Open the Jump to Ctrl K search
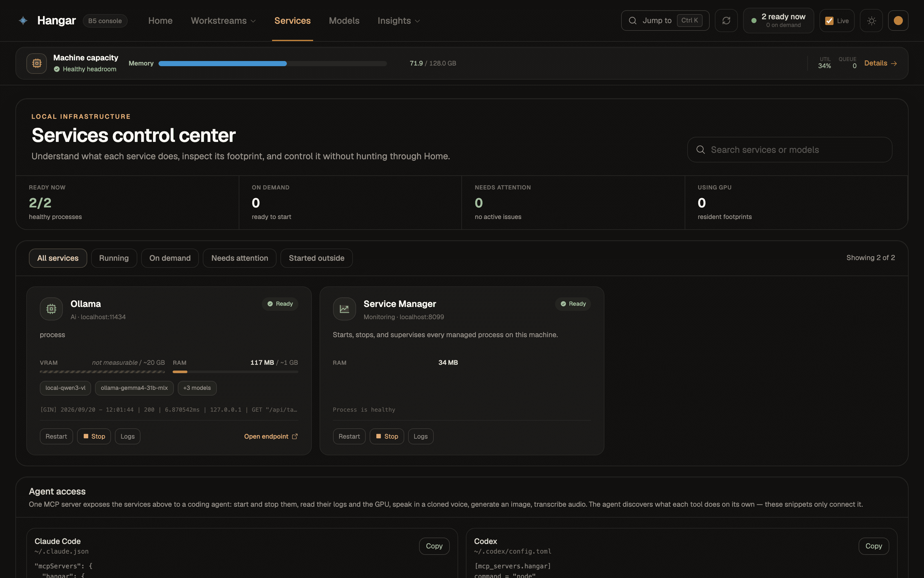 tap(665, 21)
